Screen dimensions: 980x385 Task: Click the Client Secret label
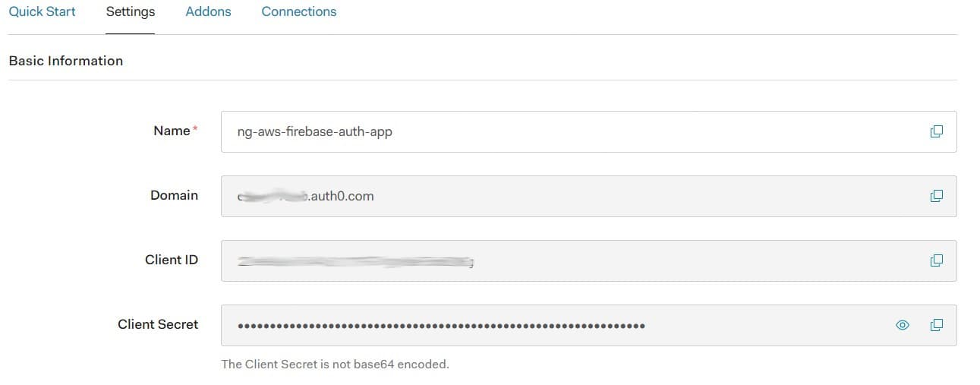tap(158, 324)
